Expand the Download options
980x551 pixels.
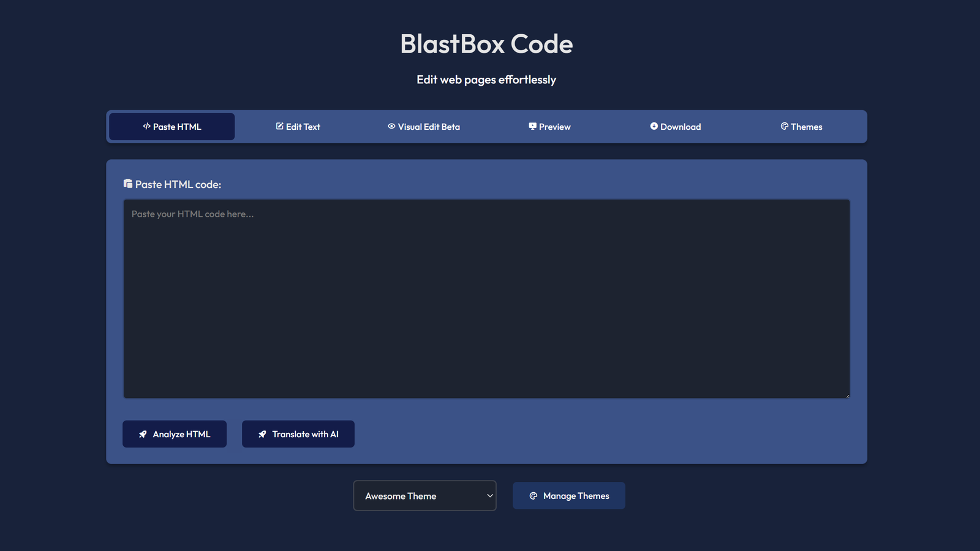[675, 126]
